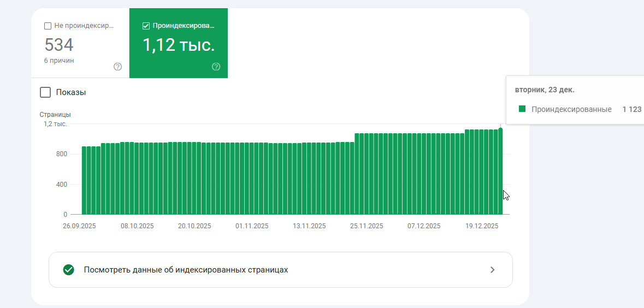Enable the Не проиндексированные checkbox
This screenshot has height=308, width=644.
click(x=47, y=26)
